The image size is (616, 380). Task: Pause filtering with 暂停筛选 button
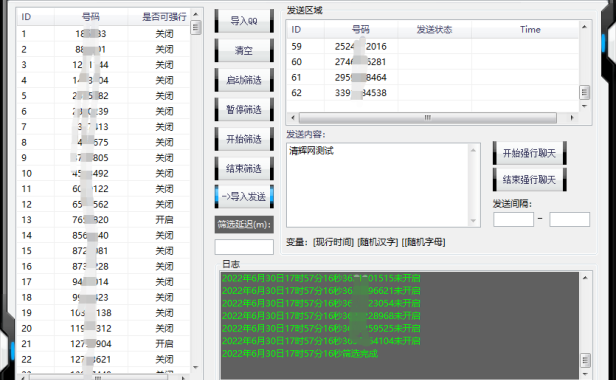click(x=244, y=110)
